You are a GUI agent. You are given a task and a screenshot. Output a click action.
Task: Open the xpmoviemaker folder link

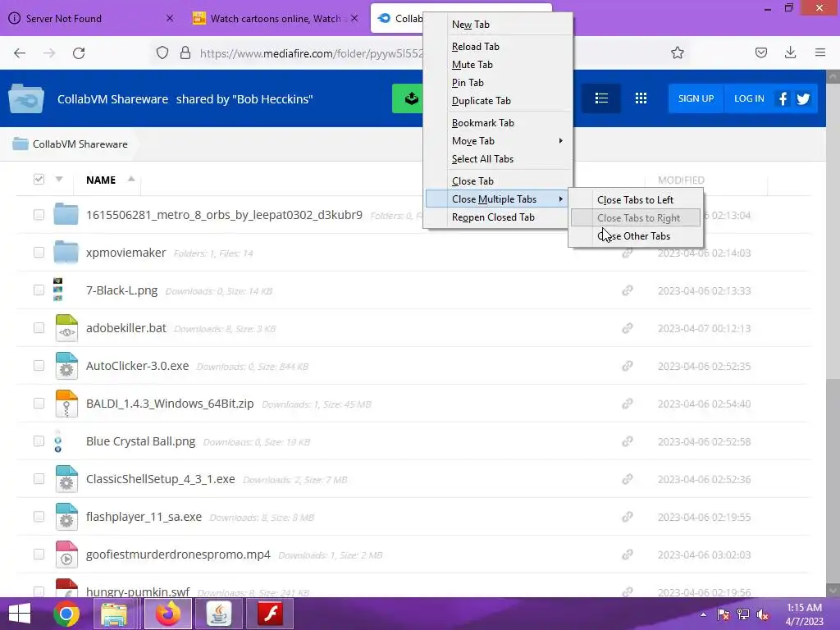(x=126, y=253)
